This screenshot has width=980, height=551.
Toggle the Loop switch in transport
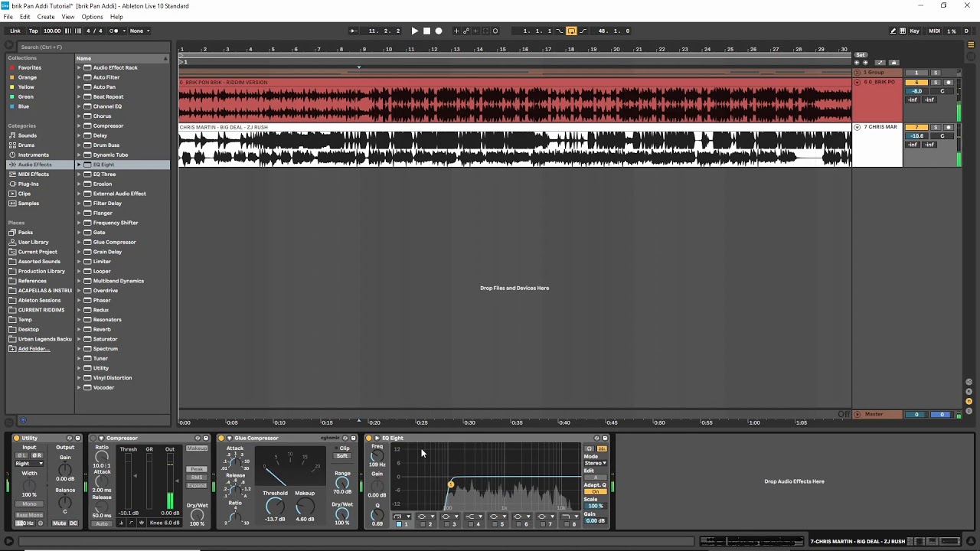point(571,31)
